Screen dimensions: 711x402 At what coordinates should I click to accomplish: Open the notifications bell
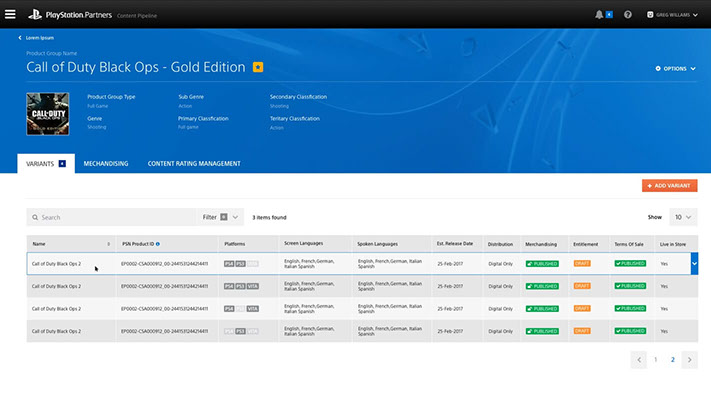pos(600,15)
